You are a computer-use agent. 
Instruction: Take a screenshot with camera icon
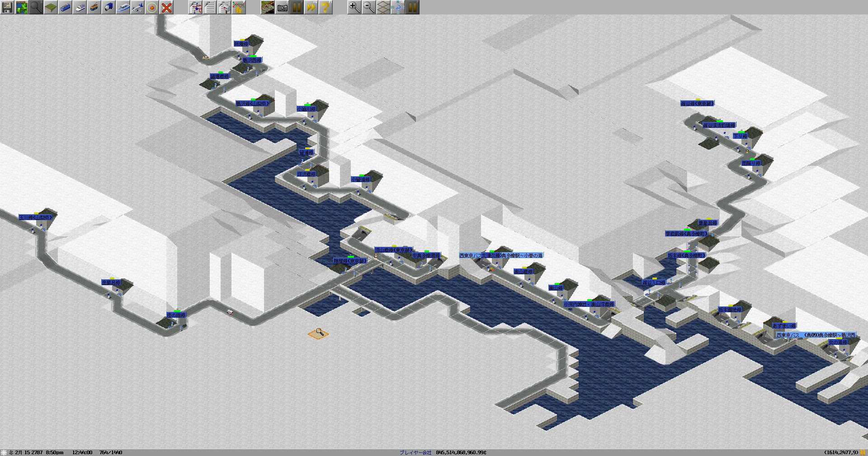coord(282,7)
